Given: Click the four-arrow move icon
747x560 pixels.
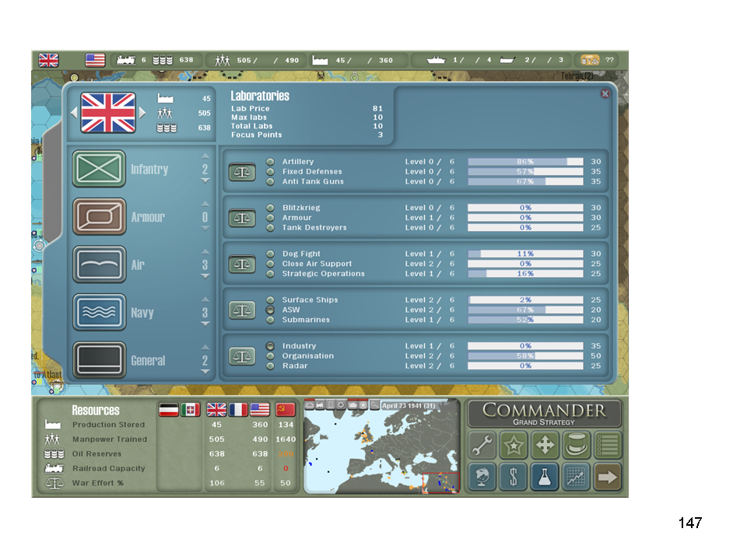Looking at the screenshot, I should point(545,446).
